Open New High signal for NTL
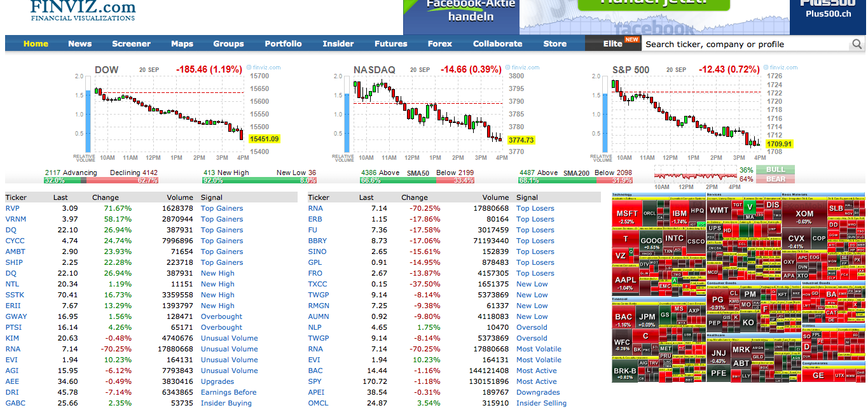The image size is (868, 410). pyautogui.click(x=217, y=284)
